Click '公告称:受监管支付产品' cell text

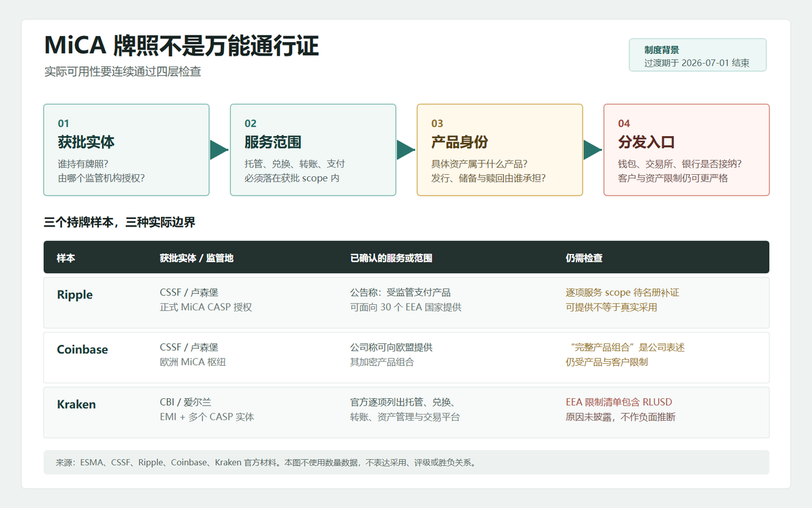click(x=400, y=293)
